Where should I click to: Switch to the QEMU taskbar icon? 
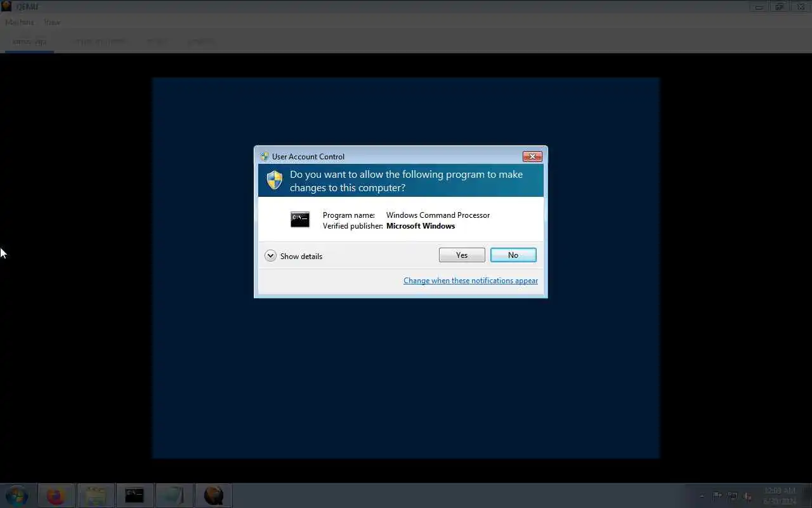pyautogui.click(x=214, y=495)
